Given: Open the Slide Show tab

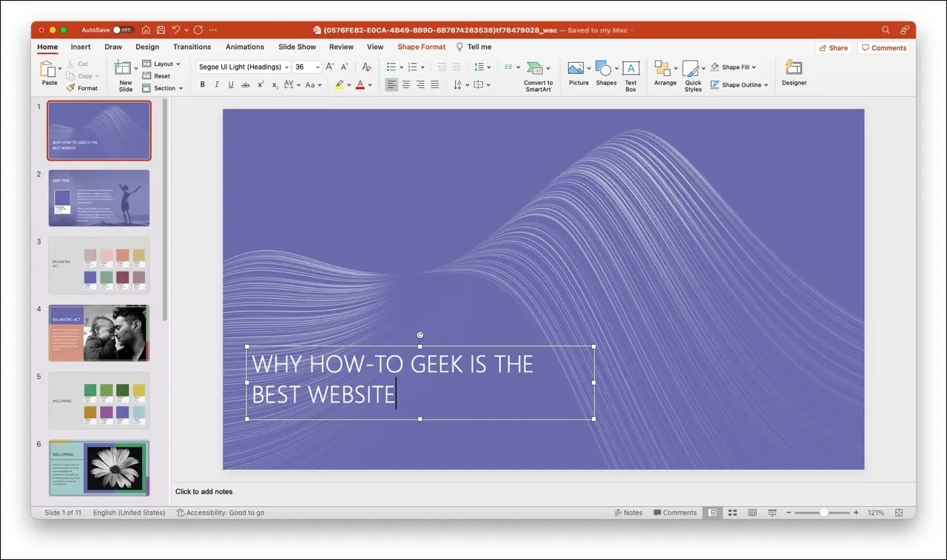Looking at the screenshot, I should tap(297, 47).
